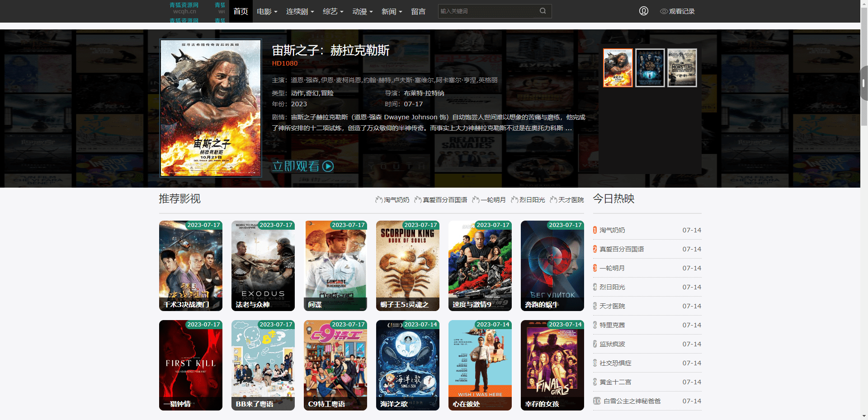Open 黄金十二宫 in today's hot list
This screenshot has height=420, width=868.
[x=615, y=382]
